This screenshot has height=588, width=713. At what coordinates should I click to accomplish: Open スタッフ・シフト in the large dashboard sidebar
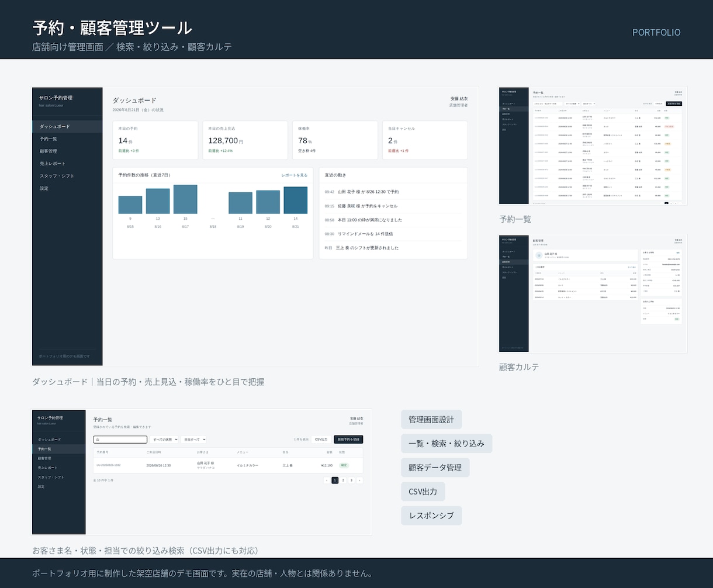(x=67, y=176)
